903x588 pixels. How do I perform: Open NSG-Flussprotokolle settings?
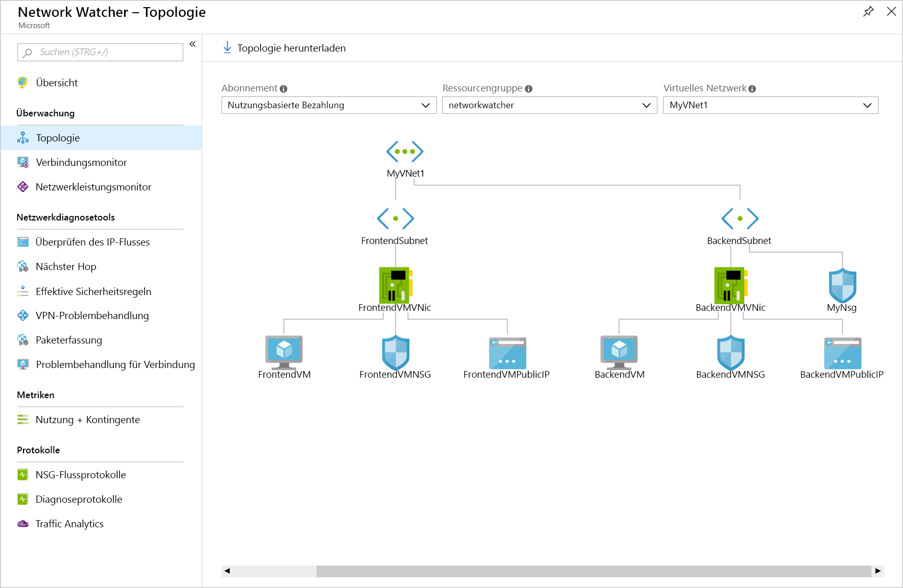click(80, 475)
